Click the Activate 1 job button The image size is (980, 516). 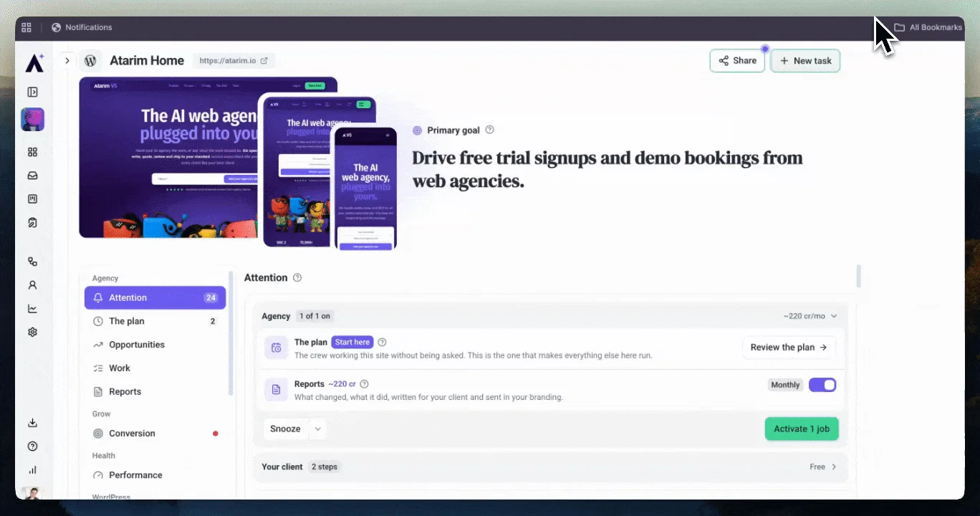pyautogui.click(x=802, y=429)
